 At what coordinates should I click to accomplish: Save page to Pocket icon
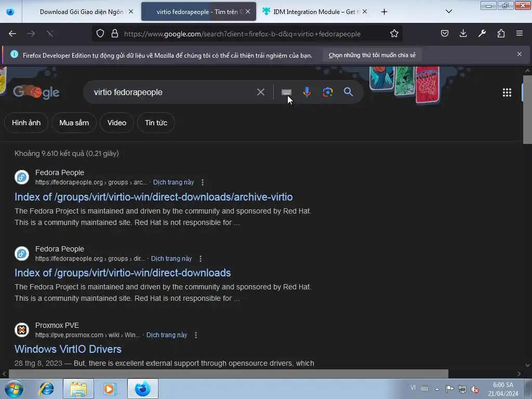point(445,33)
